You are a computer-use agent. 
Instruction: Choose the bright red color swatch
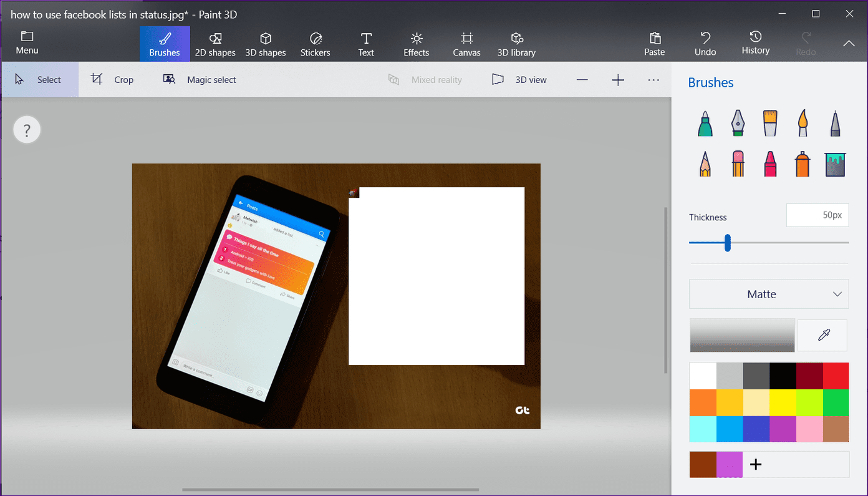(x=836, y=376)
